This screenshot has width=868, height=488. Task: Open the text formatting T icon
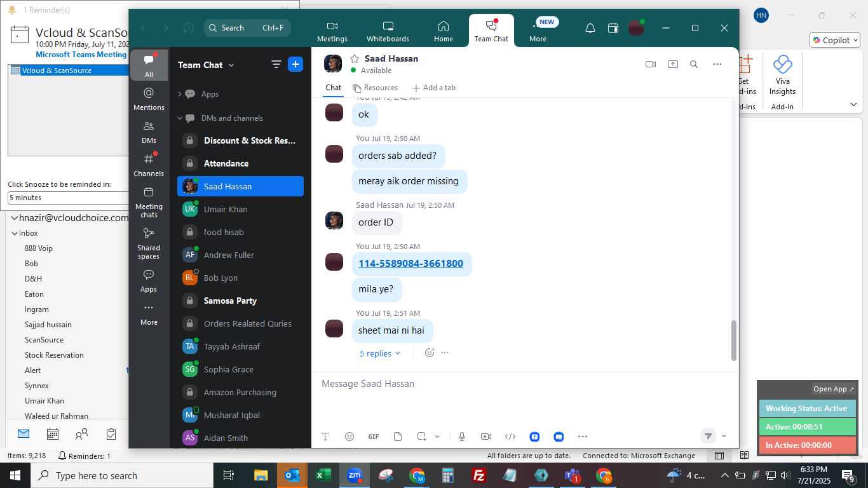[325, 437]
